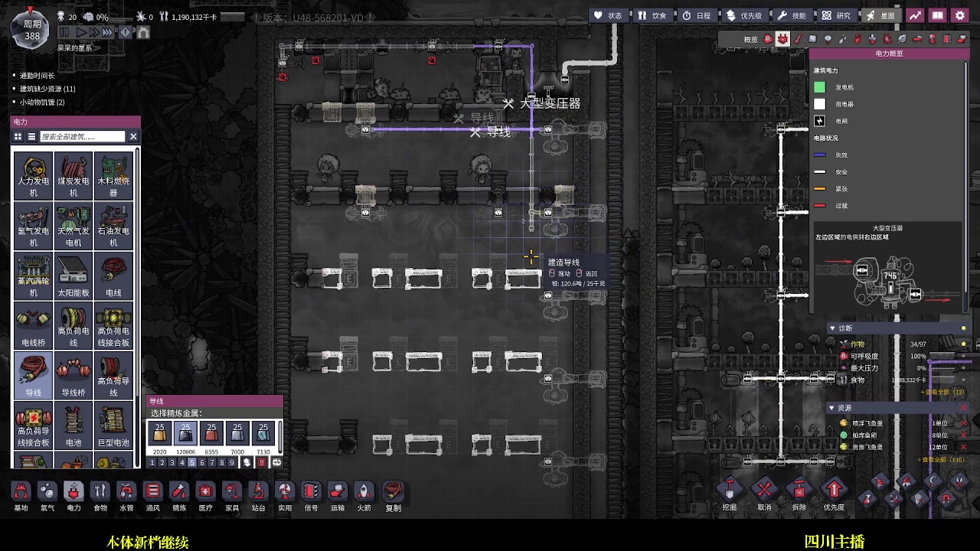Set build priority to 5
Image resolution: width=980 pixels, height=551 pixels.
tap(191, 462)
